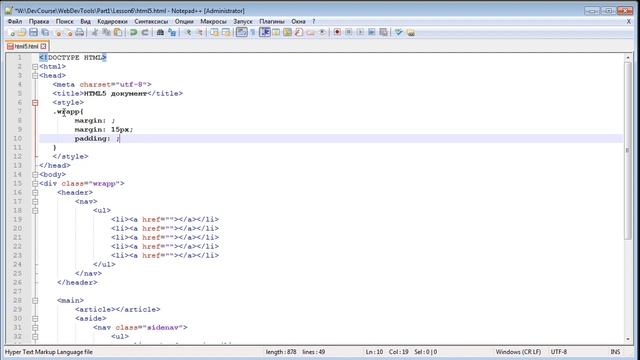Image resolution: width=640 pixels, height=360 pixels.
Task: Save the recorded macro toolbar icon
Action: (383, 32)
